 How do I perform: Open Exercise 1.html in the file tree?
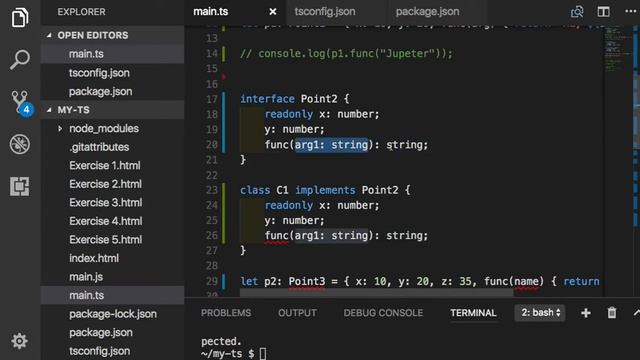(x=112, y=165)
